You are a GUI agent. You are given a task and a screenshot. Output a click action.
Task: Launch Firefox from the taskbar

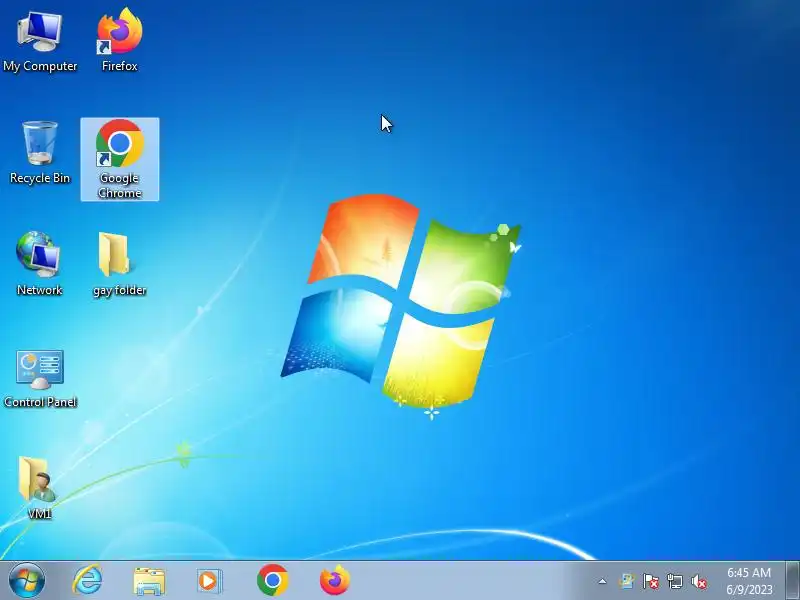point(335,580)
